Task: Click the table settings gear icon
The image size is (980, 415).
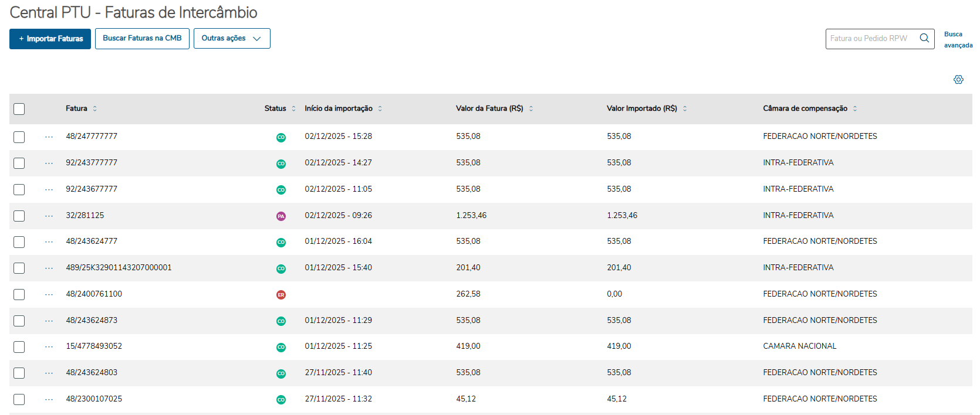Action: [958, 80]
